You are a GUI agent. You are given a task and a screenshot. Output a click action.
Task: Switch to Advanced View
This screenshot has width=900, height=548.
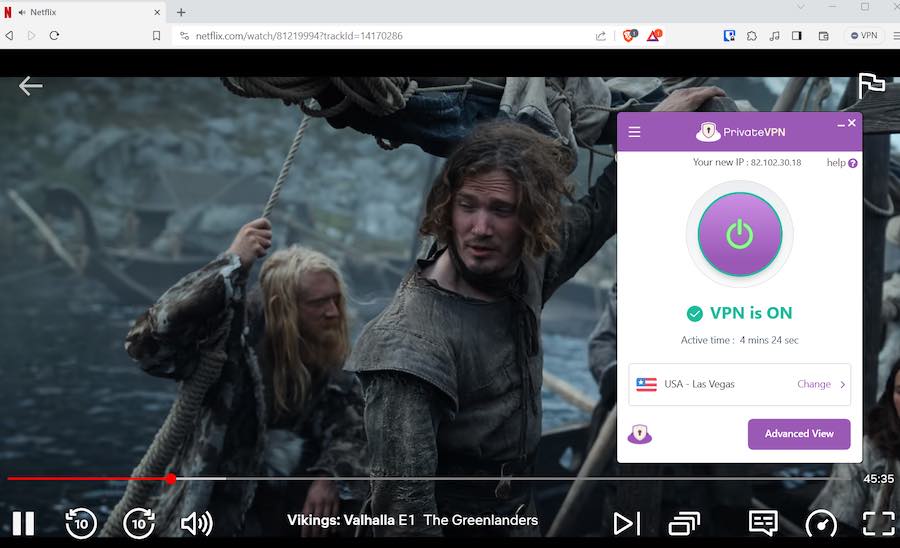799,434
